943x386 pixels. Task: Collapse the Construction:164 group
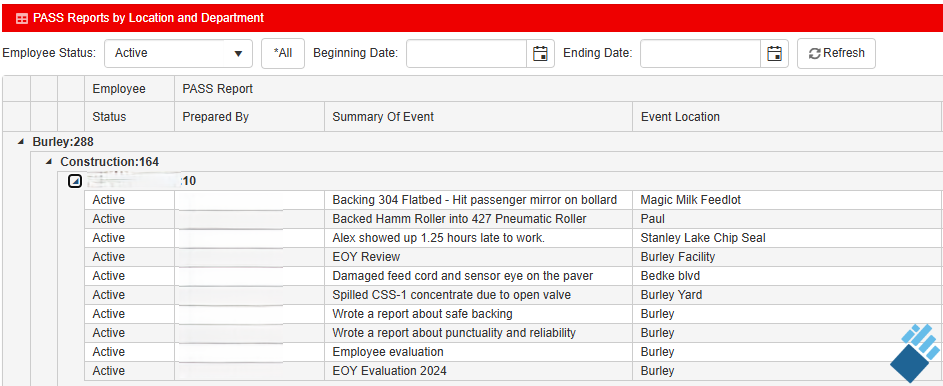[x=49, y=162]
